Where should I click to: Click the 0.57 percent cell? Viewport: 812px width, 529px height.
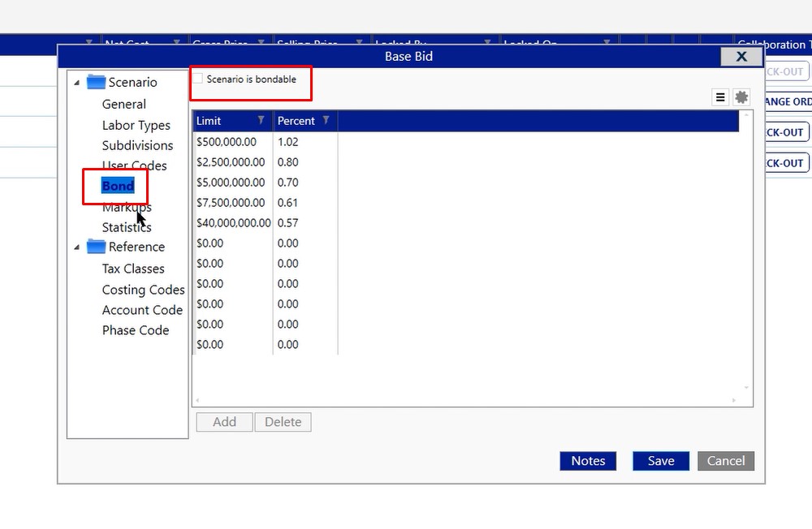point(288,222)
